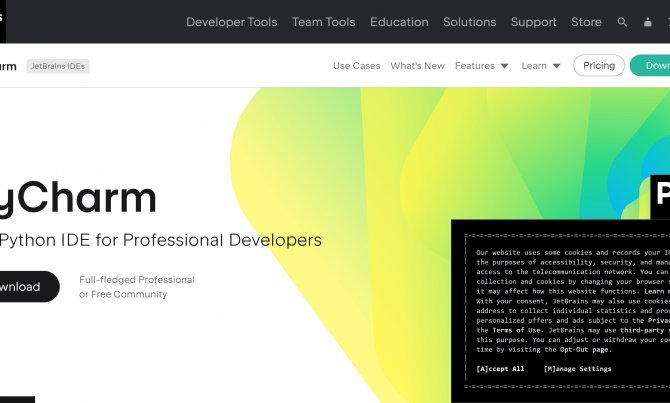670x403 pixels.
Task: Open the account profile icon
Action: click(x=648, y=22)
